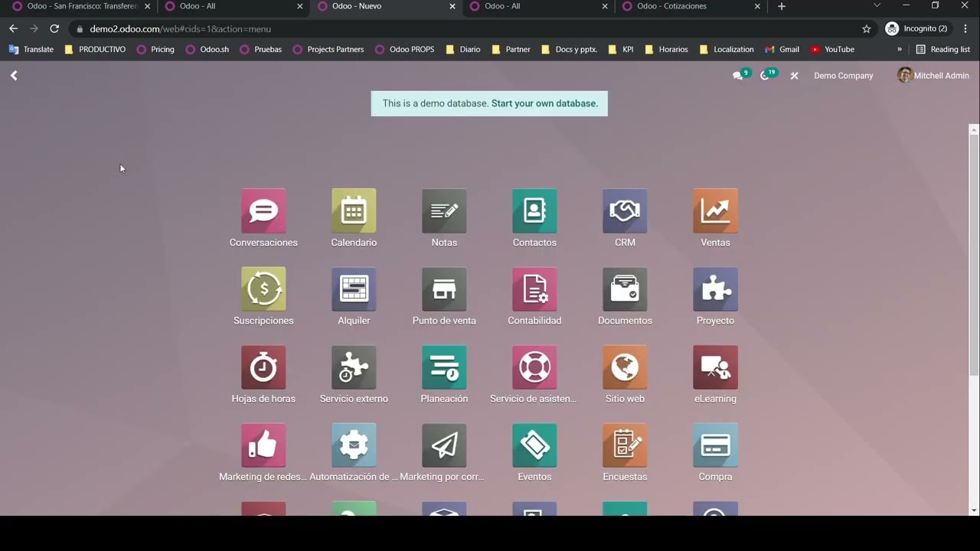Open the Incognito profile indicator
The image size is (980, 551).
click(x=917, y=28)
